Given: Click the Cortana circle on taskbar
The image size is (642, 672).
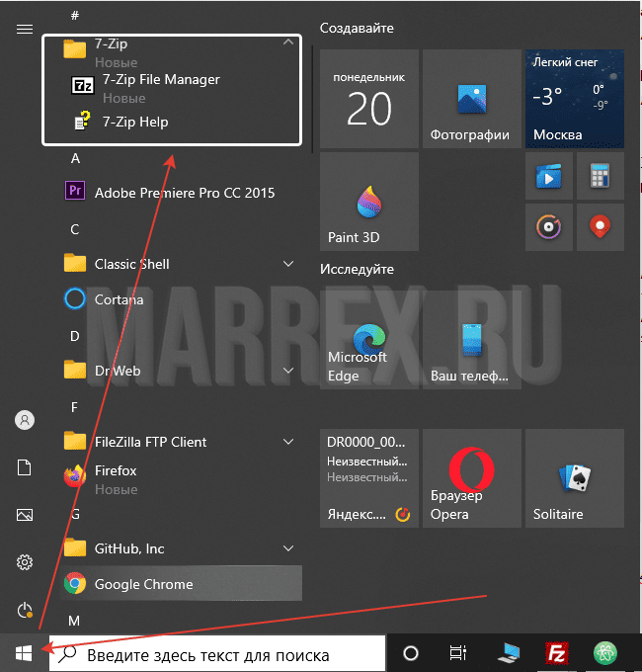Looking at the screenshot, I should (x=411, y=653).
